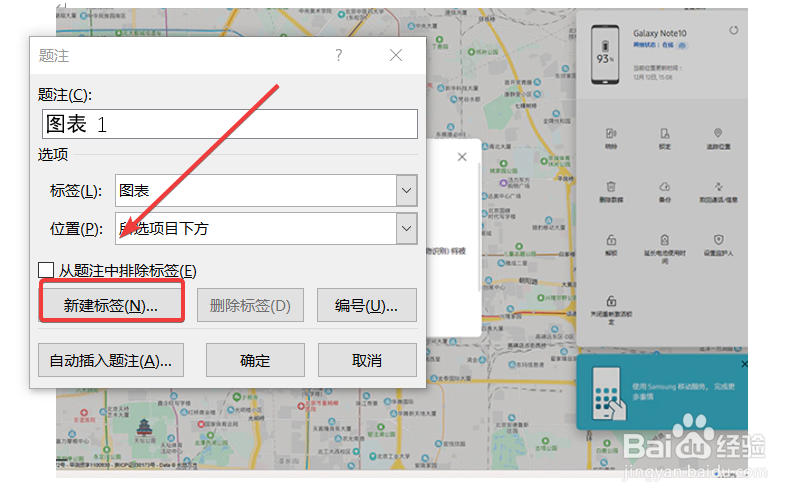Image resolution: width=812 pixels, height=500 pixels.
Task: Click the track location (追踪位置) pin icon
Action: [x=718, y=133]
